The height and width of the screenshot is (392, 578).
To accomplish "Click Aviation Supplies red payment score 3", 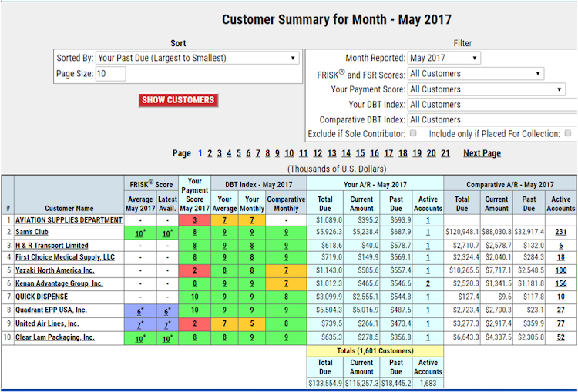I will pyautogui.click(x=195, y=221).
